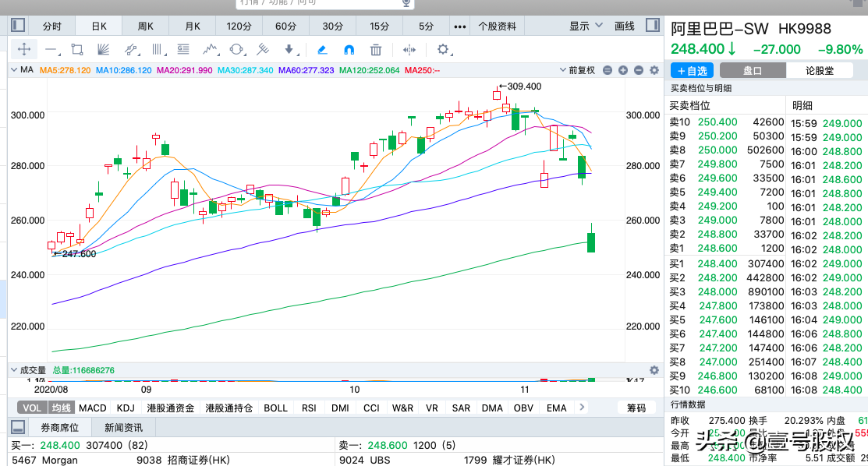Click the stock search input field
This screenshot has height=466, width=868.
tap(320, 4)
